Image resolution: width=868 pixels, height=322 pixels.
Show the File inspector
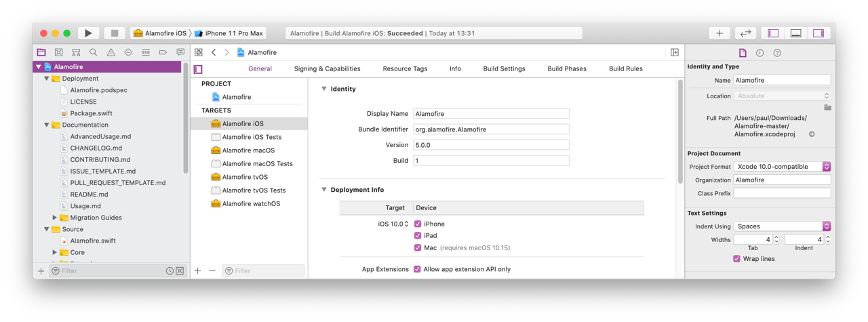[x=743, y=53]
